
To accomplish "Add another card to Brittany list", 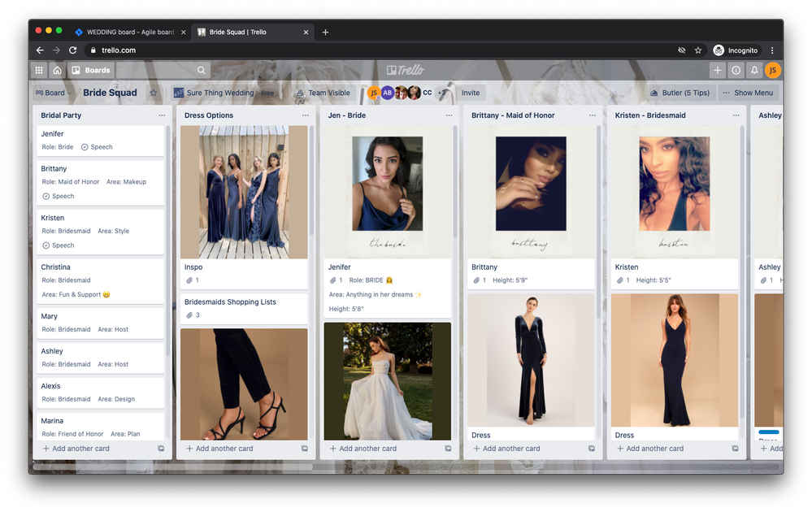I will tap(506, 449).
